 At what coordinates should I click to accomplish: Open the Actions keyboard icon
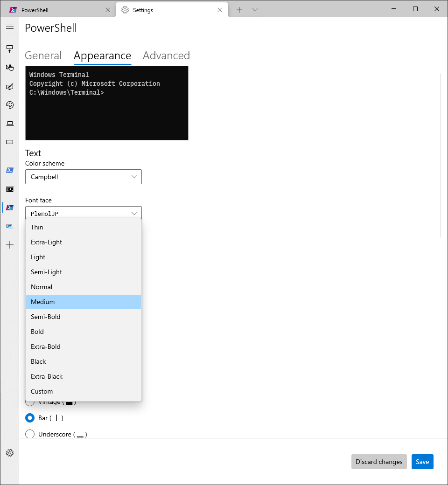point(10,142)
